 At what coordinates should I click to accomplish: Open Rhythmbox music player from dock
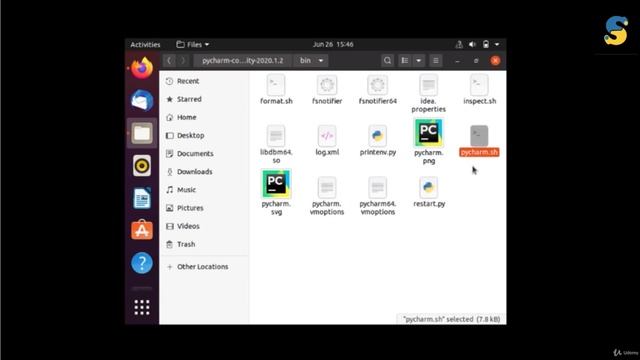coord(142,166)
